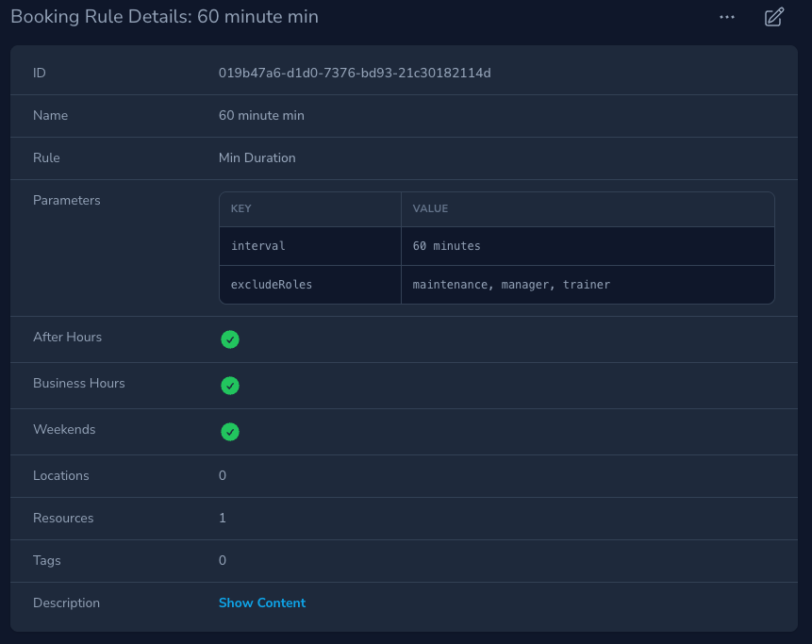This screenshot has width=812, height=644.
Task: Click the Weekends green check icon
Action: tap(230, 432)
